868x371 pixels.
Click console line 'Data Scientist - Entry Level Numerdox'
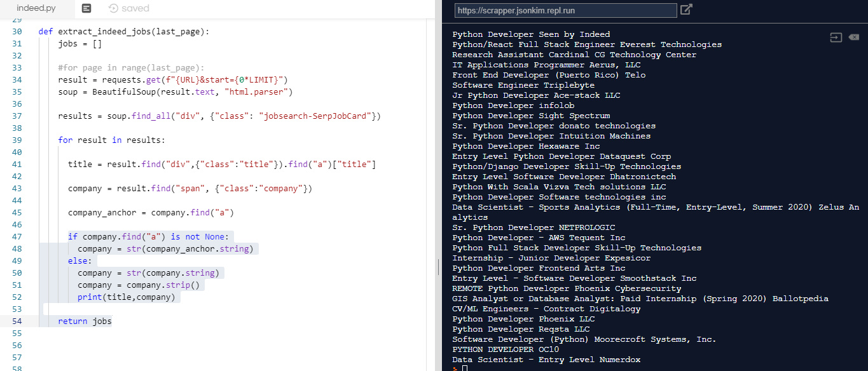coord(546,360)
